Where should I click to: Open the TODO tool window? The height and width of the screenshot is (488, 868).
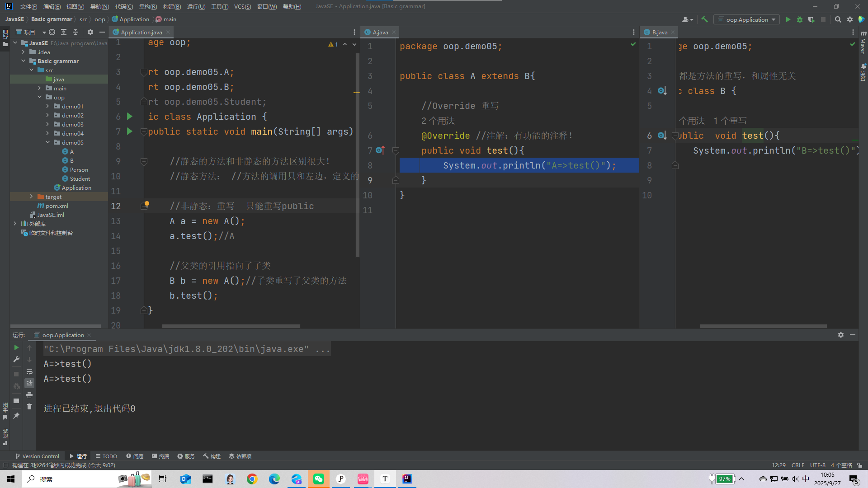click(106, 456)
